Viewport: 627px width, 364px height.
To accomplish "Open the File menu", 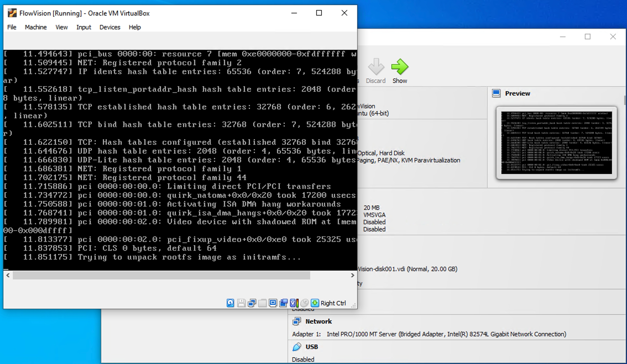I will coord(12,27).
